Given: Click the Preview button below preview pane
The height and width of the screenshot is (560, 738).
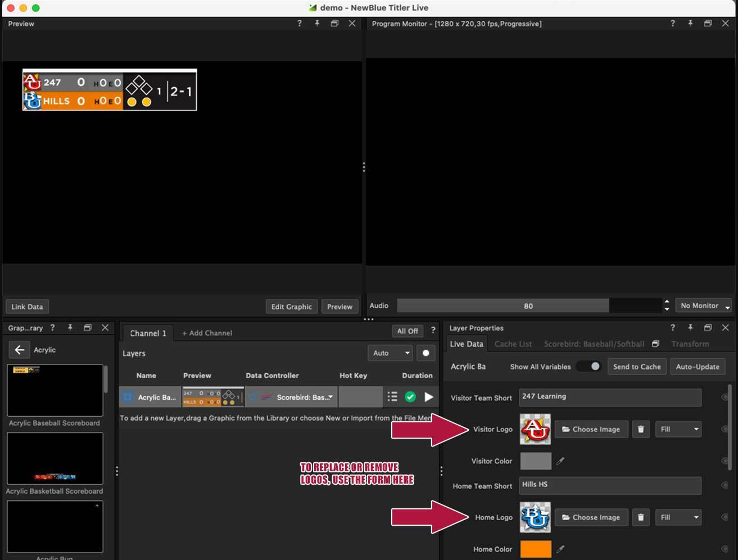Looking at the screenshot, I should [340, 307].
